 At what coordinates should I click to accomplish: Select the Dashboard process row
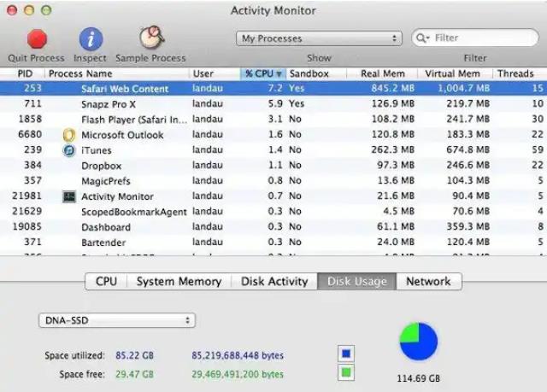click(273, 227)
